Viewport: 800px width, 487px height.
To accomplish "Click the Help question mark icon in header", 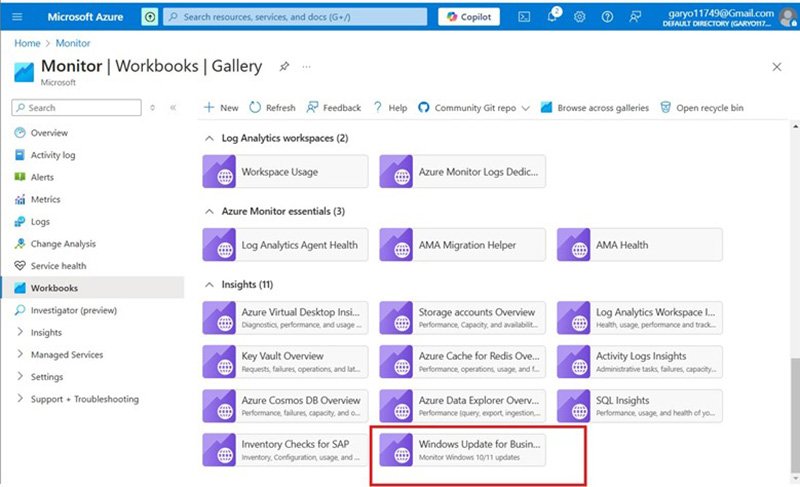I will pyautogui.click(x=607, y=17).
